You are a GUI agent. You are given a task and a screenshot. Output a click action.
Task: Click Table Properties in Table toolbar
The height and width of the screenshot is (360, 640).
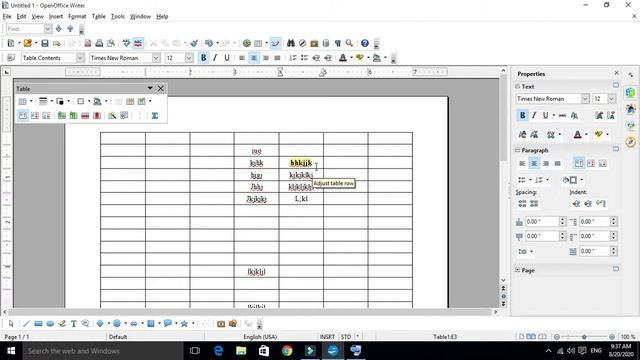124,116
